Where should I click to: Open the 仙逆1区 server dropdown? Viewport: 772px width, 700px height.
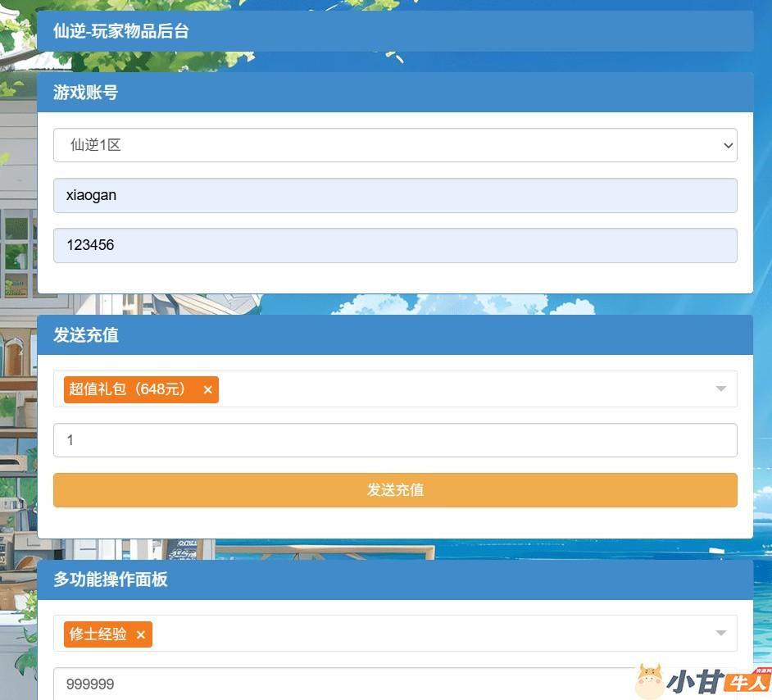395,145
